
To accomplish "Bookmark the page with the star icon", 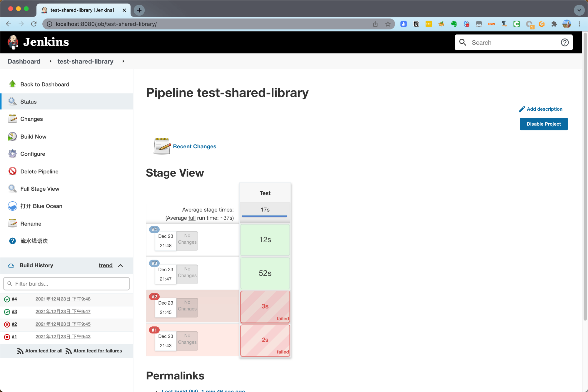I will (388, 24).
